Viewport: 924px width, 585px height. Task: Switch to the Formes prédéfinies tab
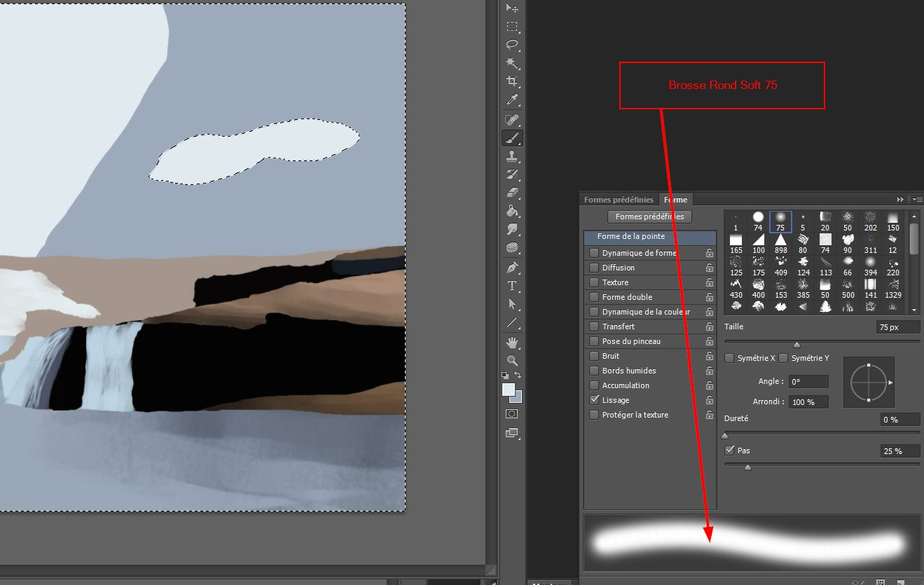[619, 200]
